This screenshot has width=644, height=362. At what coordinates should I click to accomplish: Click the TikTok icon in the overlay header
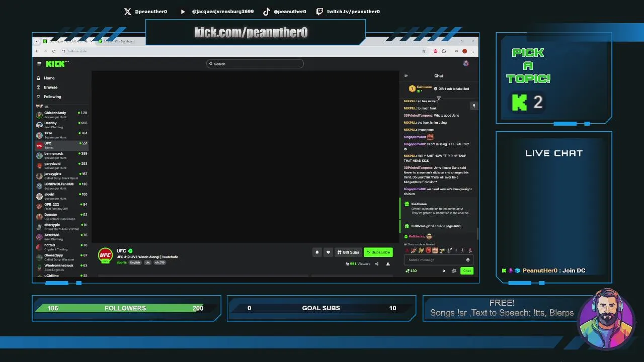[266, 11]
